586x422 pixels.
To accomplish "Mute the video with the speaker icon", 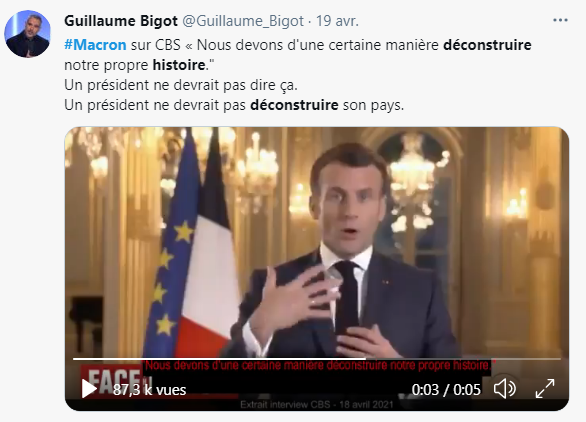I will pyautogui.click(x=505, y=389).
